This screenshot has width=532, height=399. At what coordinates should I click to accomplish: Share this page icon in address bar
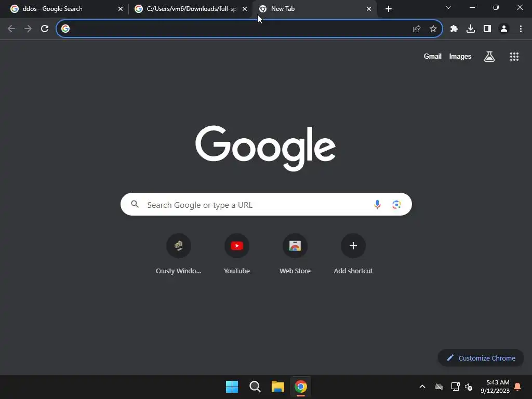[417, 29]
